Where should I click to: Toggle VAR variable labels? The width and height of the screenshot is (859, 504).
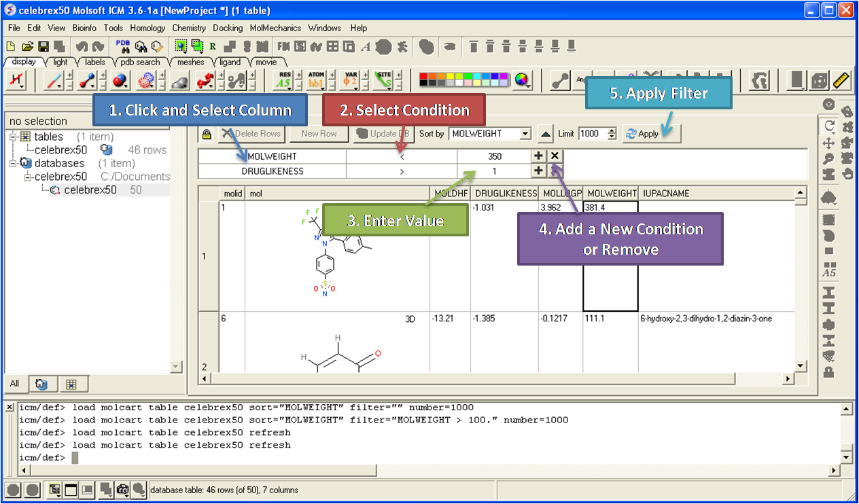(x=351, y=80)
